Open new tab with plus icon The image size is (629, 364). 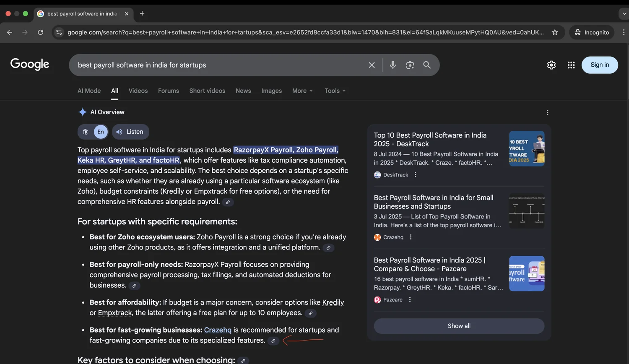142,13
